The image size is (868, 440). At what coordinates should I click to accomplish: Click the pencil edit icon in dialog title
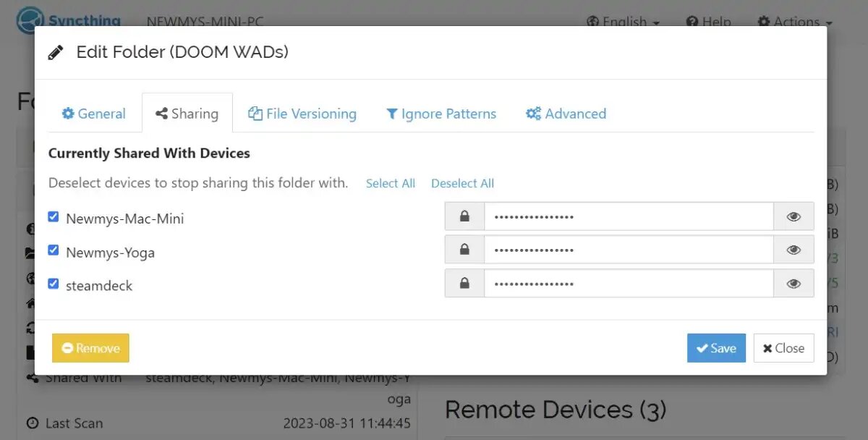[x=56, y=53]
